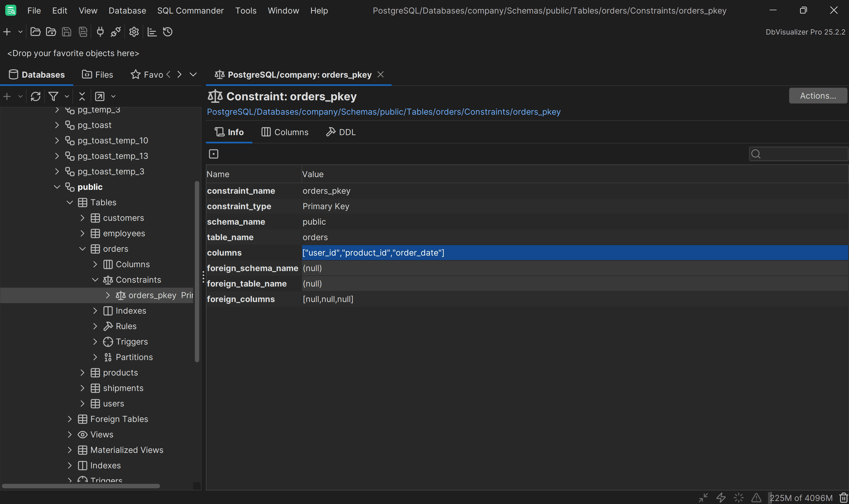Open the dropdown arrow beside the main toolbar plus

click(20, 32)
